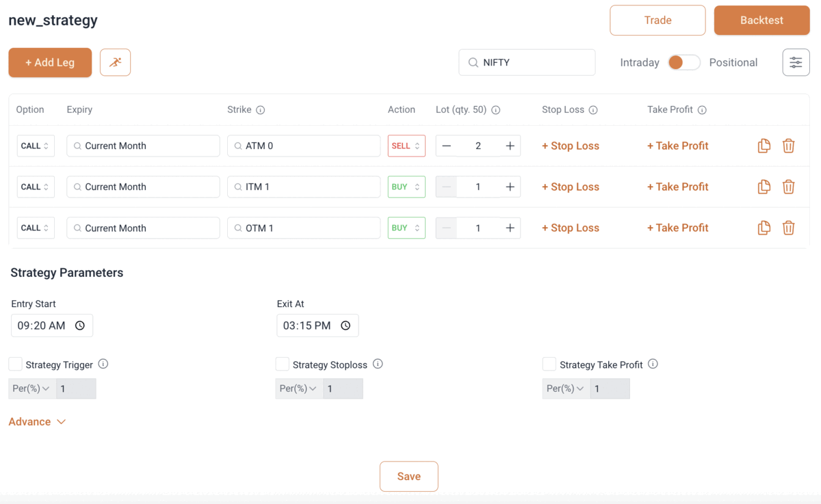821x504 pixels.
Task: Open the settings sliders icon
Action: point(796,62)
